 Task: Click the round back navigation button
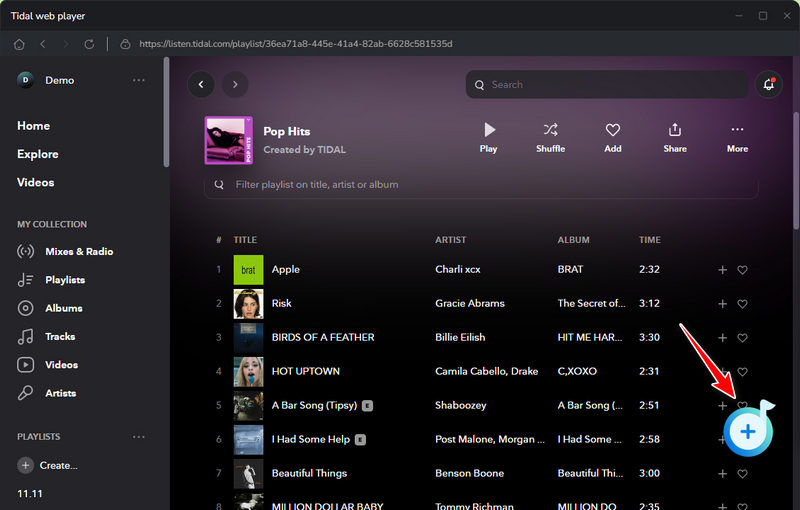pyautogui.click(x=201, y=84)
